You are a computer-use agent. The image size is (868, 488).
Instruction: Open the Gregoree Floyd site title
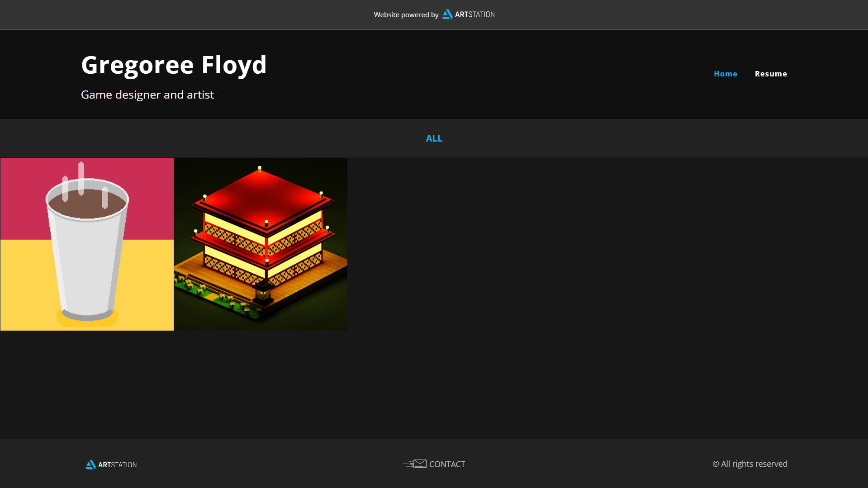pos(174,65)
